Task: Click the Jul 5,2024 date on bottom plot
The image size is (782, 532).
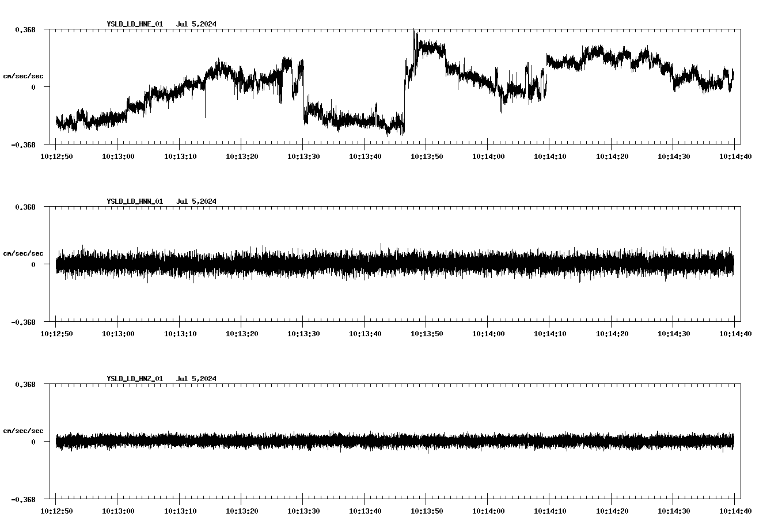Action: tap(198, 379)
